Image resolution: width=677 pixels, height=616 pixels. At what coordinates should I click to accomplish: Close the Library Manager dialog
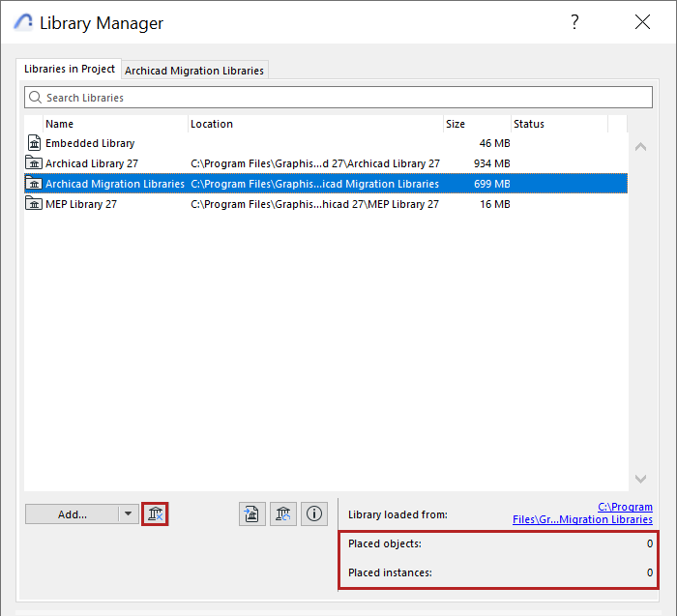pos(642,22)
